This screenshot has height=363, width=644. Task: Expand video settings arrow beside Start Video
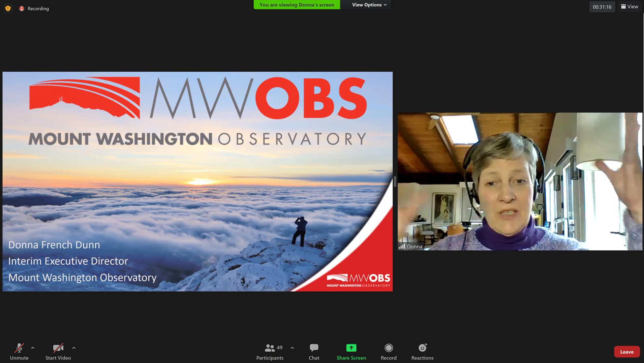[x=74, y=348]
